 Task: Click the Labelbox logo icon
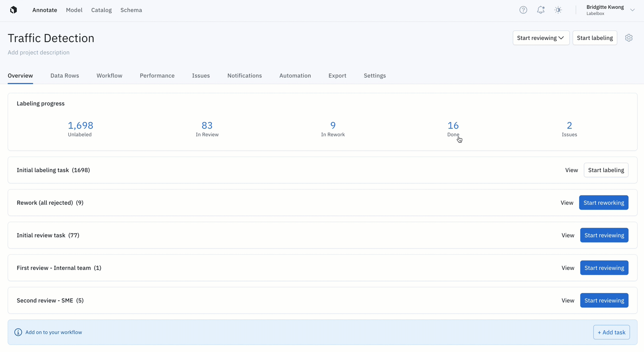13,10
